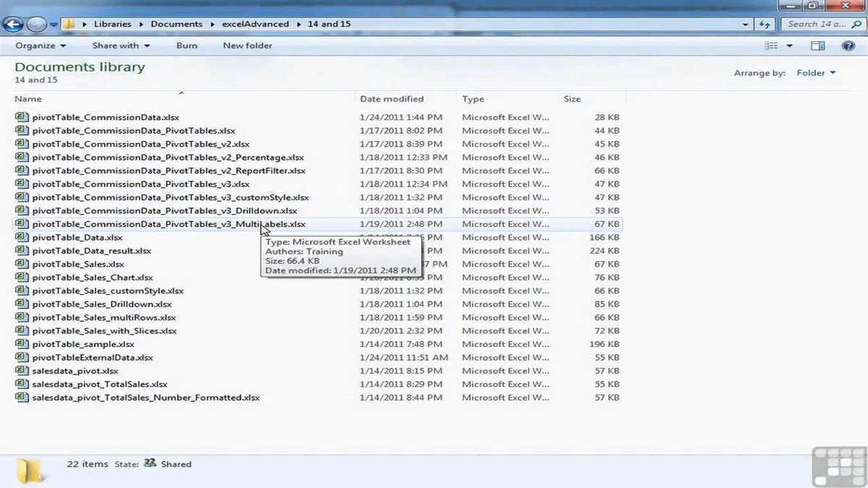
Task: Select excelAdvanced in the address breadcrumb
Action: [255, 24]
